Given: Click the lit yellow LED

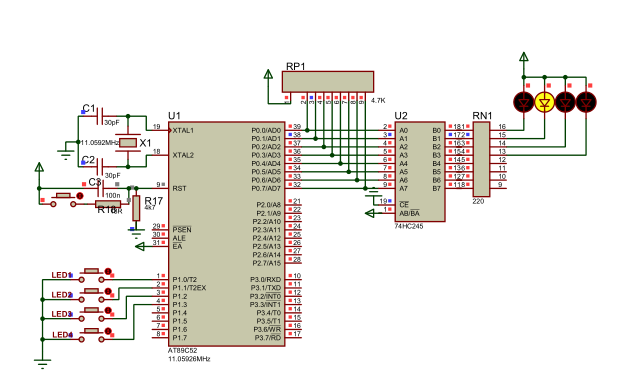Looking at the screenshot, I should coord(544,102).
